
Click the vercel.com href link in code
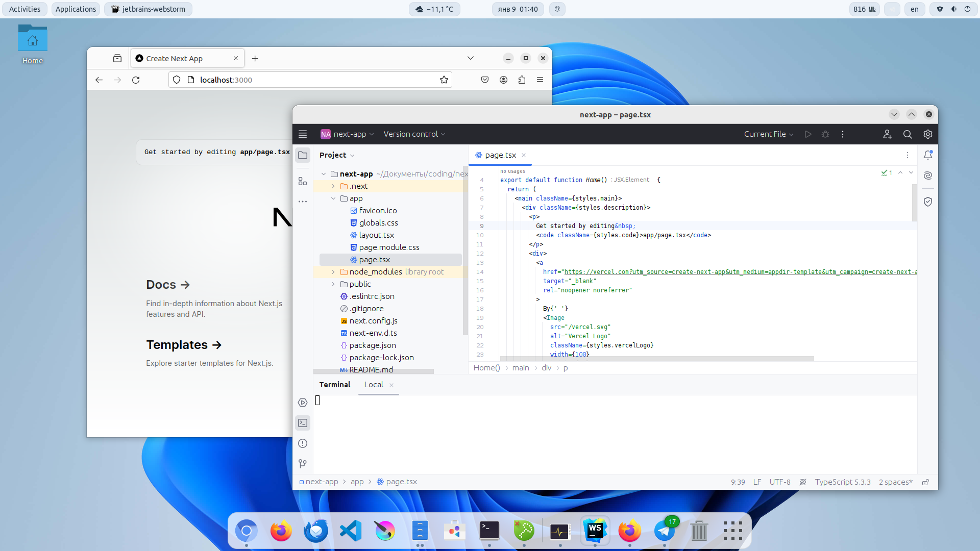point(740,272)
